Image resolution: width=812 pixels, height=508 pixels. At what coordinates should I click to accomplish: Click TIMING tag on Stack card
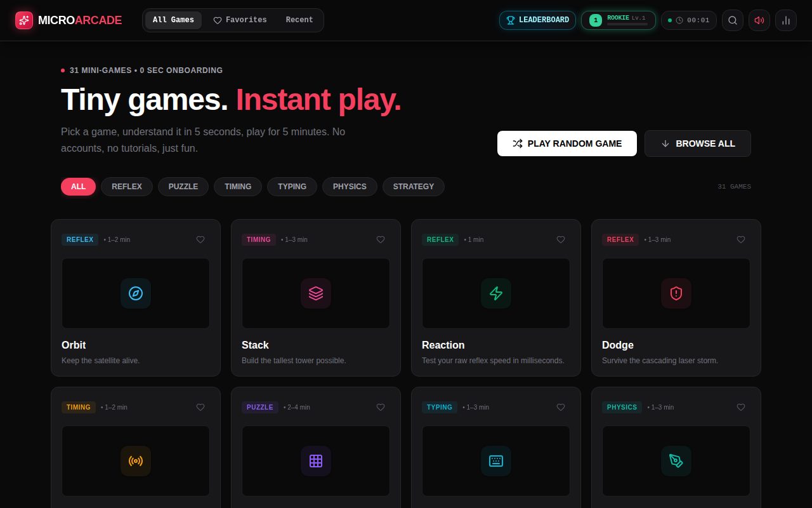click(259, 239)
